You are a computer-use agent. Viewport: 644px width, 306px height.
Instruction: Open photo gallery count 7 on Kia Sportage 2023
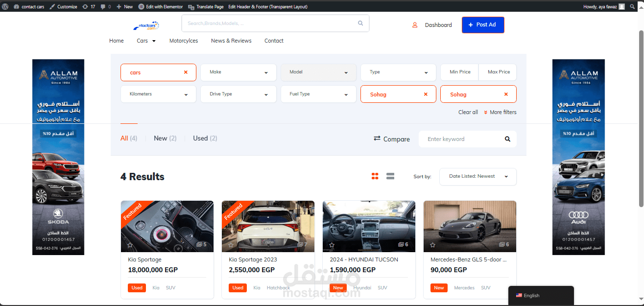[x=302, y=244]
